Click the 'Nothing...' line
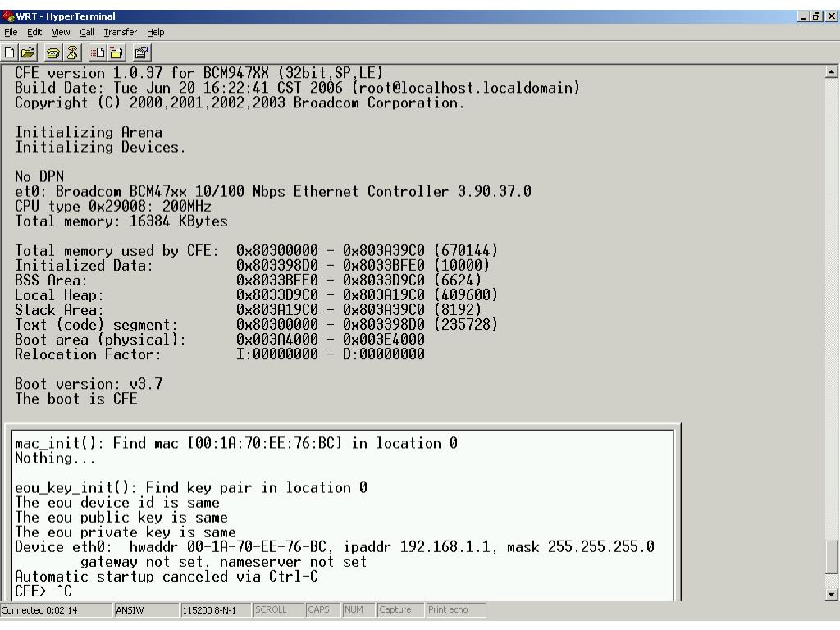840x630 pixels. coord(55,459)
